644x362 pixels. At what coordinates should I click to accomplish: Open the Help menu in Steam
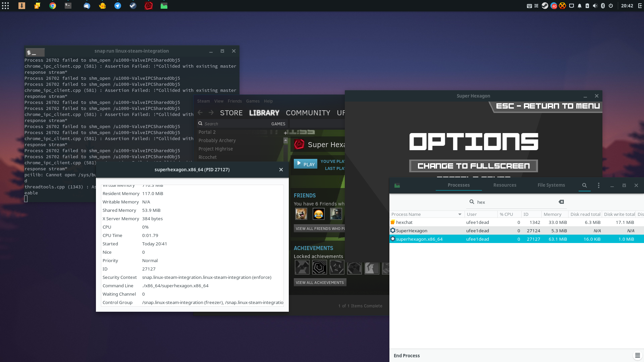point(268,101)
